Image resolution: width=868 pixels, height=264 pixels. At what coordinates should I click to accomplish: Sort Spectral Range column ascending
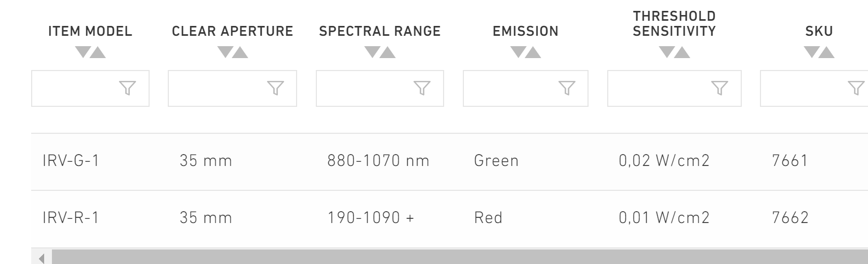[388, 52]
